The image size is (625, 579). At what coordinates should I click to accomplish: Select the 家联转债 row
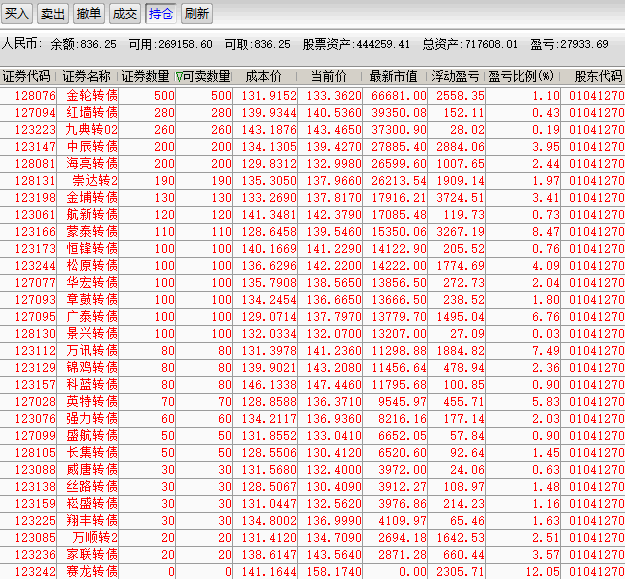(312, 555)
